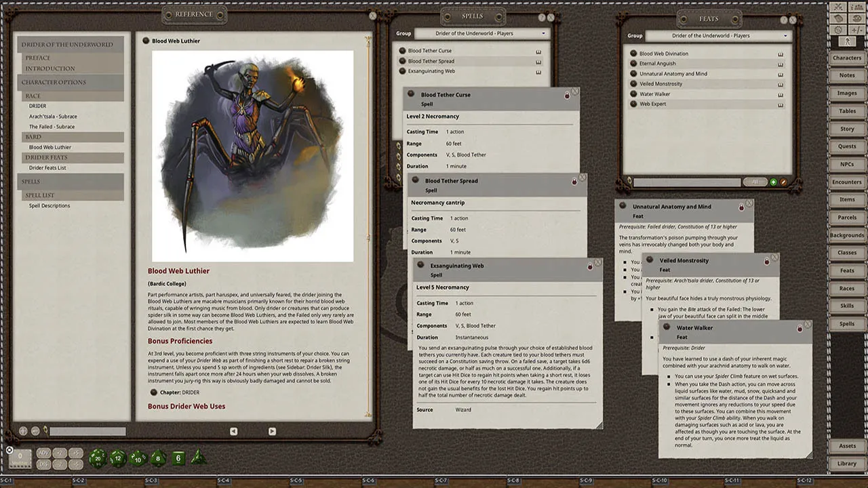Go to next reference page arrow
This screenshot has height=488, width=868.
coord(272,431)
